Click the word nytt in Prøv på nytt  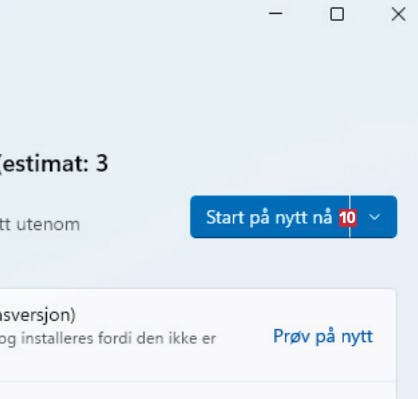[x=357, y=336]
